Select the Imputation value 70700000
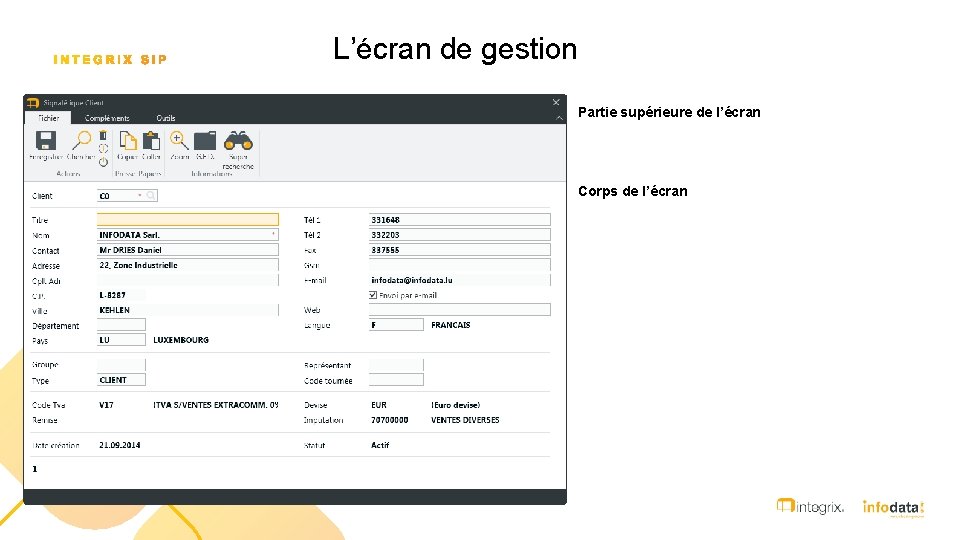 (x=389, y=420)
